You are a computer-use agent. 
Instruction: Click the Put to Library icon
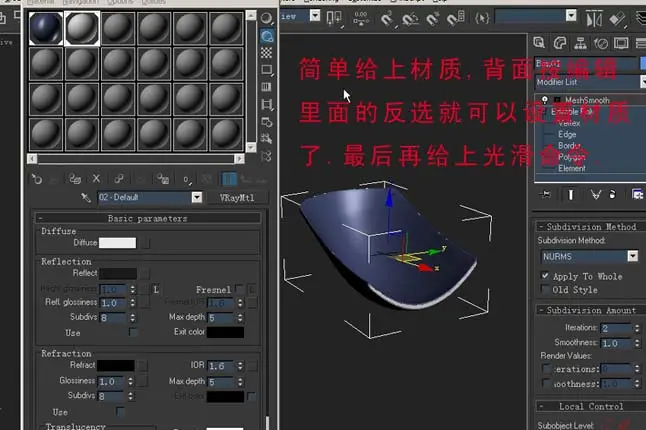point(163,179)
